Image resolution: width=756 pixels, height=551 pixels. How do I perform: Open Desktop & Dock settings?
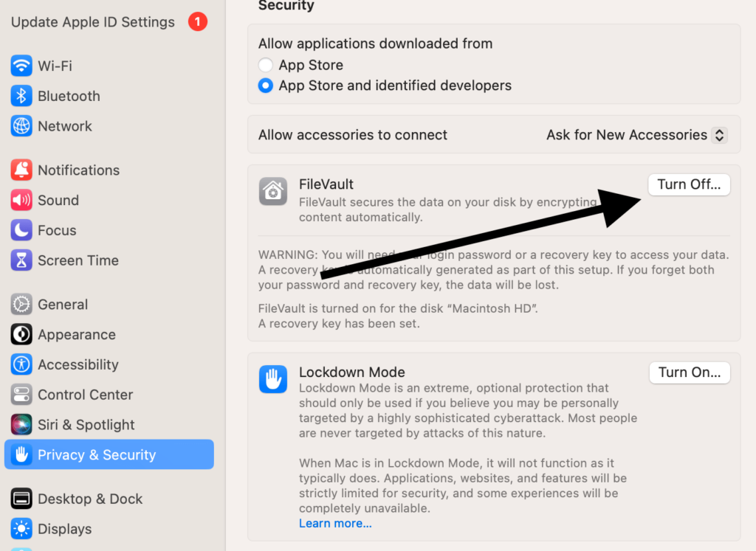coord(90,499)
